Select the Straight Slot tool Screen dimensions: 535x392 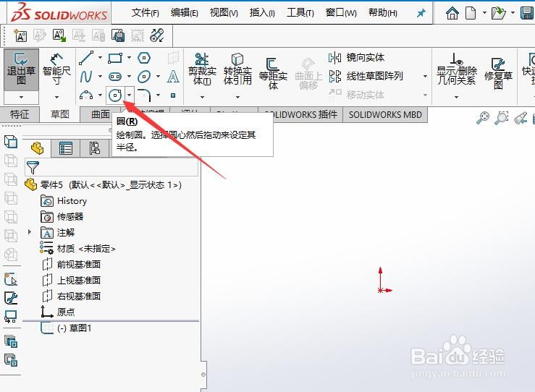pos(115,77)
